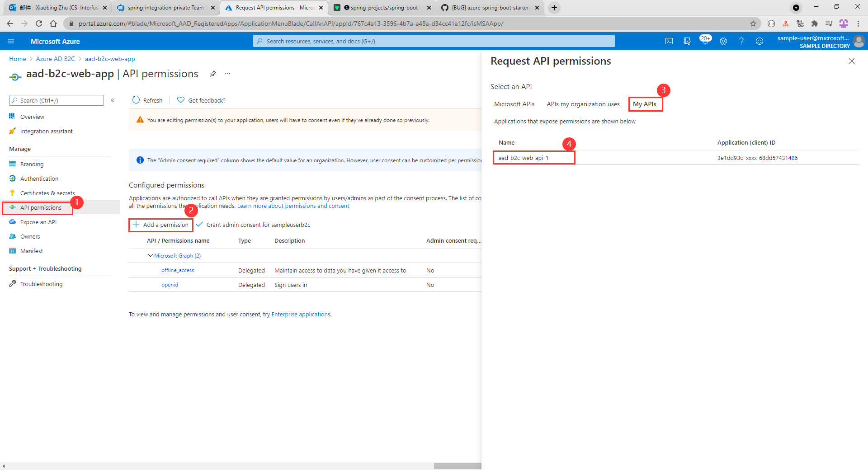This screenshot has height=470, width=868.
Task: Collapse the left sidebar menu
Action: (x=113, y=100)
